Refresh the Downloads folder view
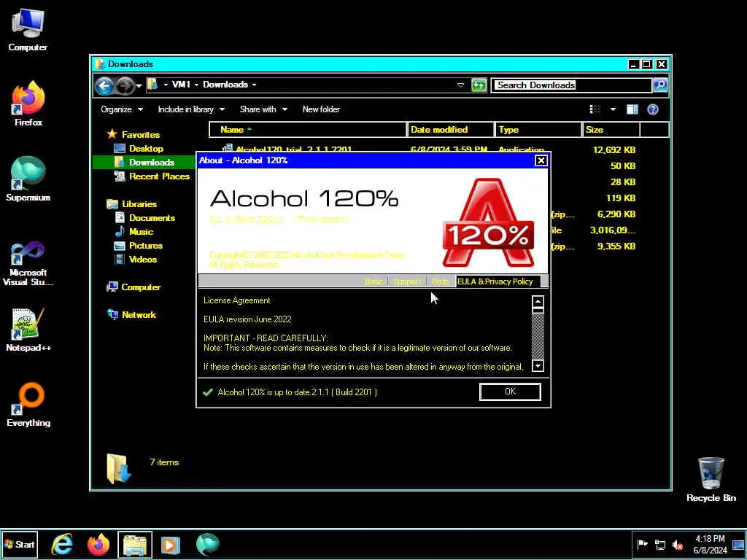Viewport: 747px width, 560px height. pyautogui.click(x=479, y=85)
